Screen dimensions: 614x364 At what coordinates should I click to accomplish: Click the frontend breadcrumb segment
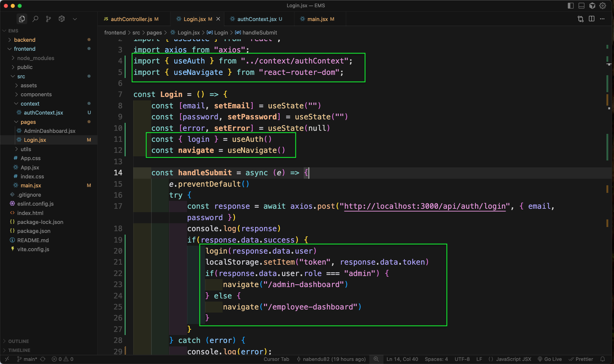(115, 32)
